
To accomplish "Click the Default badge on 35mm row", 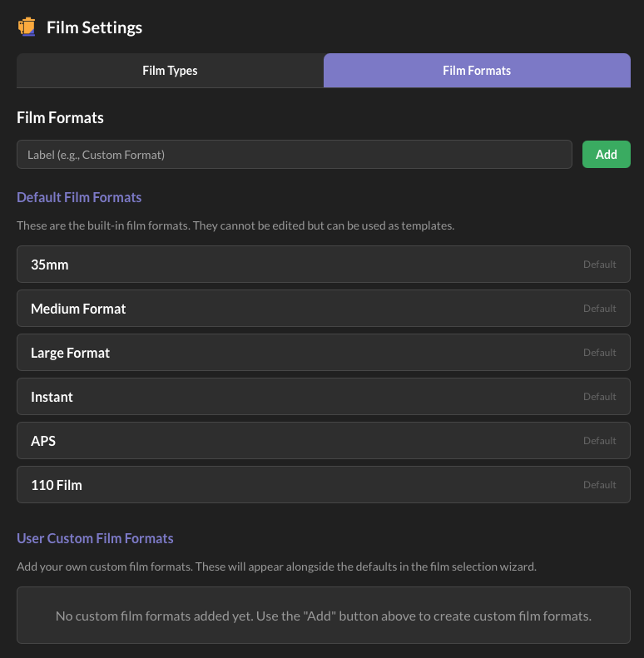I will point(599,265).
